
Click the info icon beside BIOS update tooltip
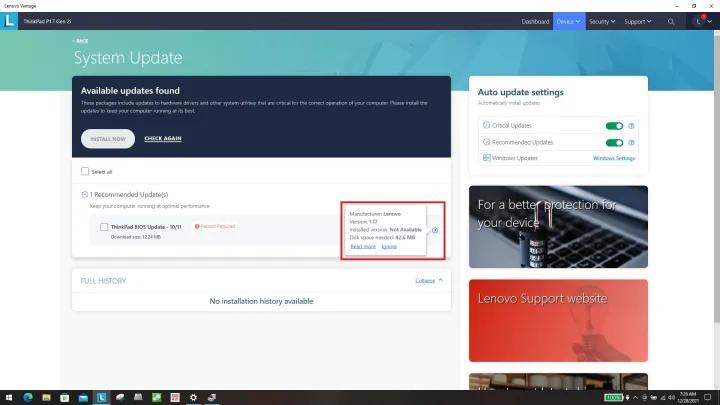coord(435,230)
